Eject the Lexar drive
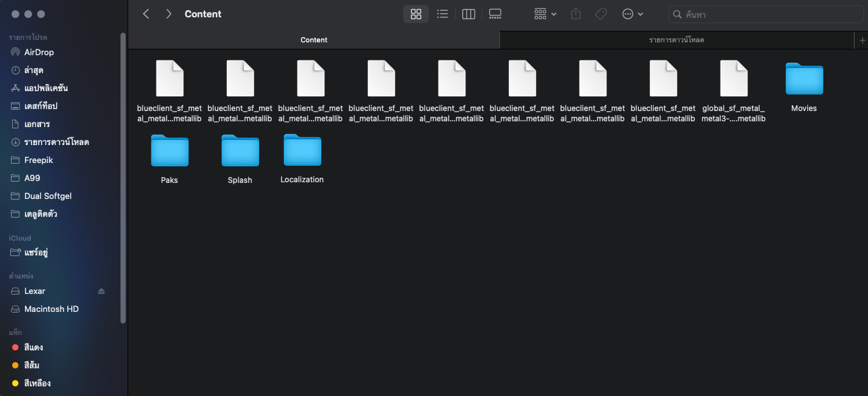The image size is (868, 396). click(x=101, y=291)
